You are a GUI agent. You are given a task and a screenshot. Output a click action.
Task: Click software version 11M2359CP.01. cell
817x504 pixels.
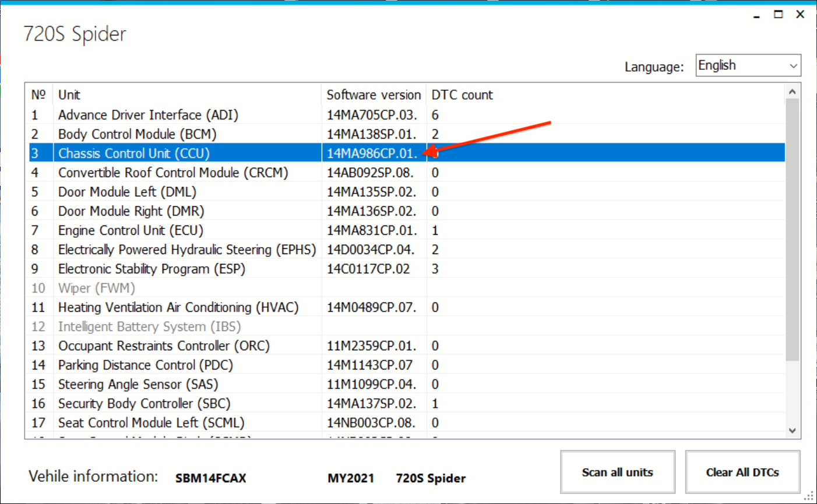click(x=372, y=346)
